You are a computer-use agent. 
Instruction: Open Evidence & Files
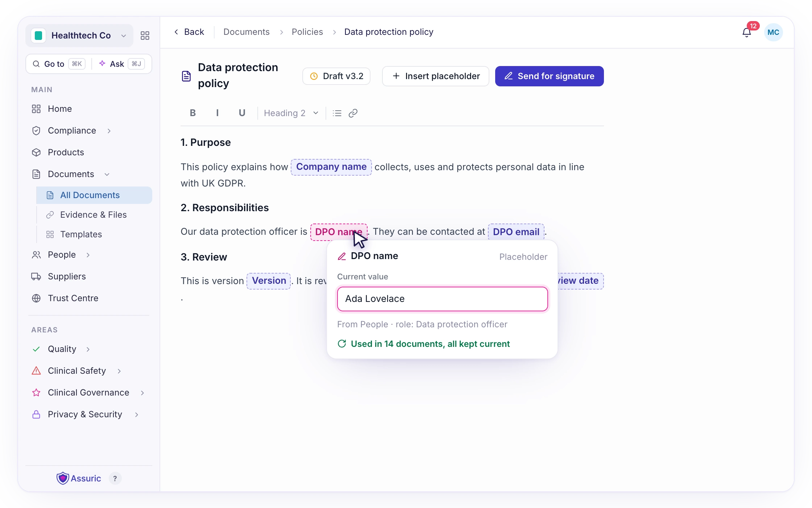tap(93, 215)
